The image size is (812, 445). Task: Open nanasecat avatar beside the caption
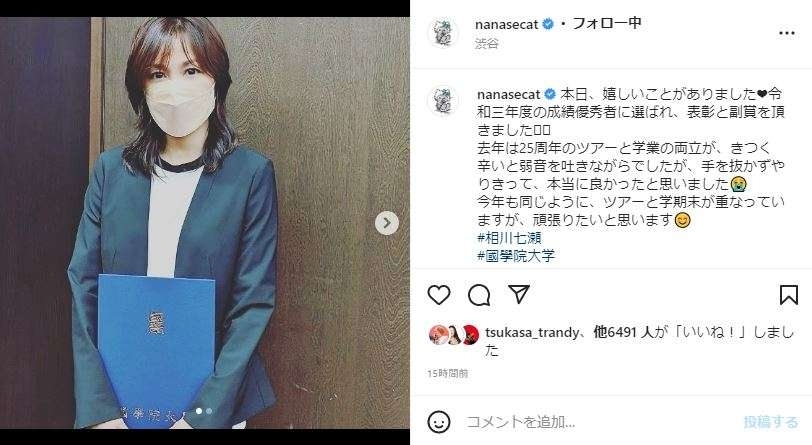point(443,100)
